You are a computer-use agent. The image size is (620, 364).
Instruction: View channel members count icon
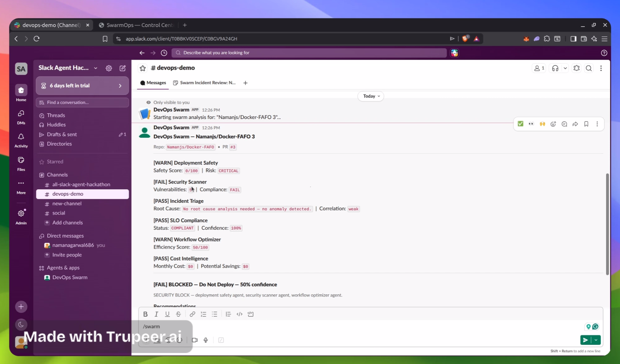(539, 68)
